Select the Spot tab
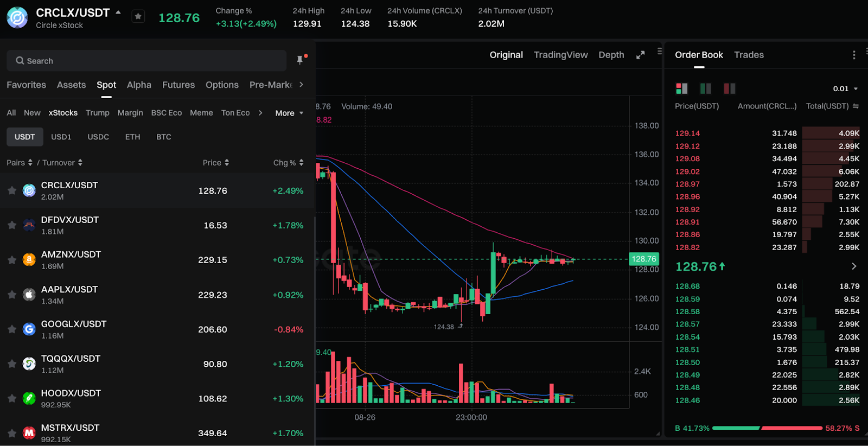 106,85
